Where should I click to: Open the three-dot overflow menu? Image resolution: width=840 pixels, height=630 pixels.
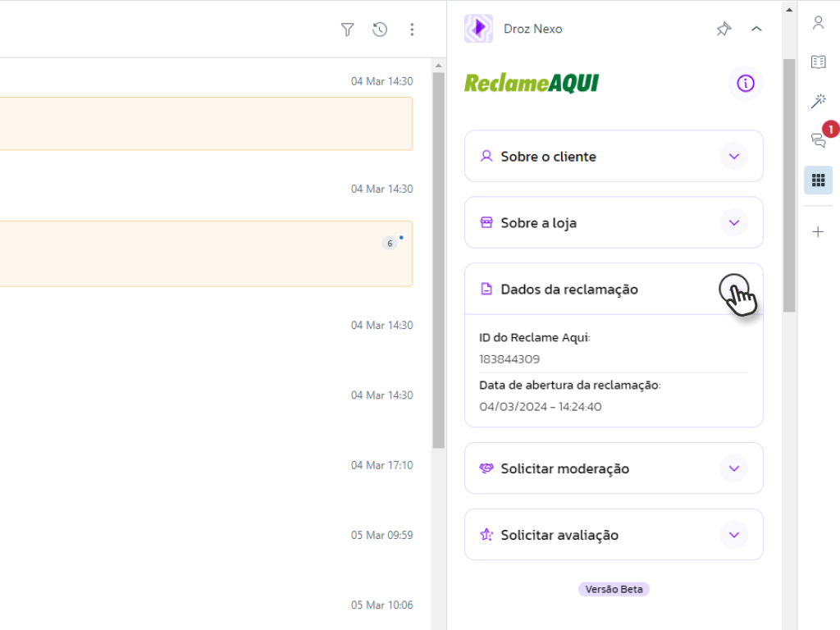pyautogui.click(x=412, y=29)
